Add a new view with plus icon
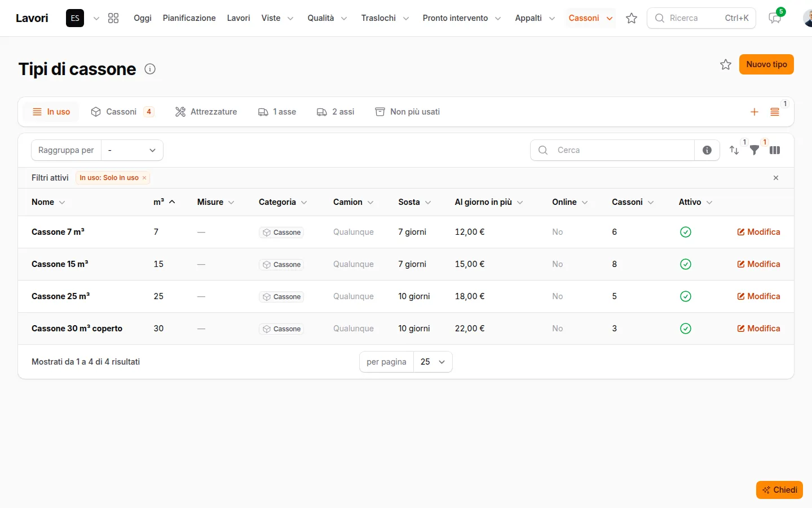This screenshot has width=812, height=508. pos(754,112)
